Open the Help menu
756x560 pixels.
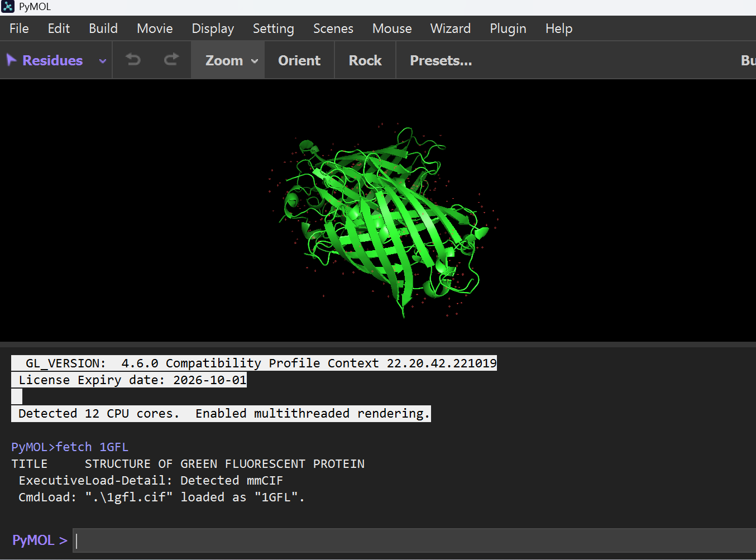(559, 28)
